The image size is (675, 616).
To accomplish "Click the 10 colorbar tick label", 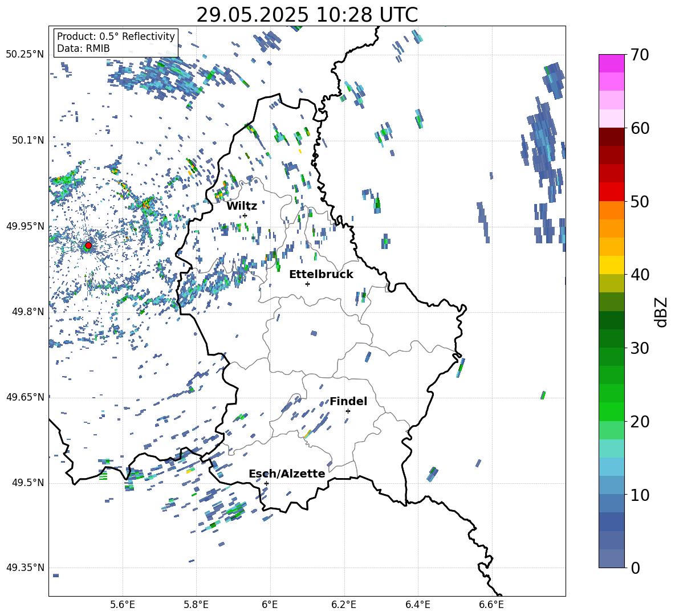I will pos(639,495).
